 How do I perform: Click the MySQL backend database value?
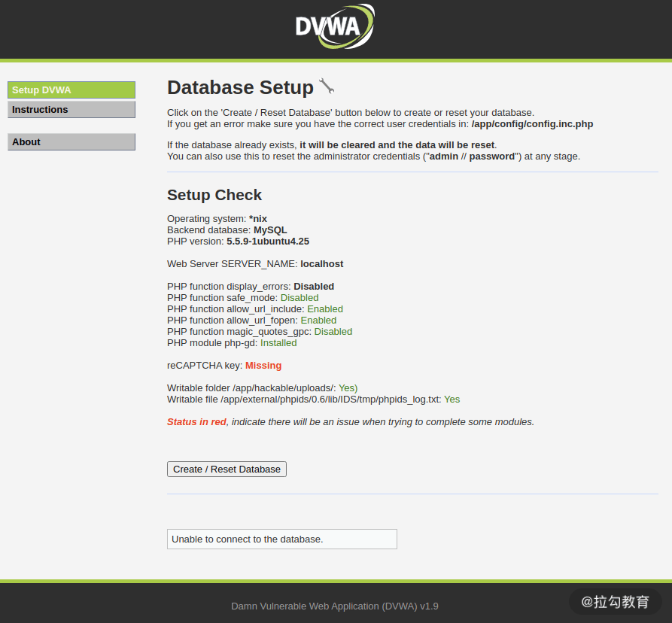(x=270, y=230)
